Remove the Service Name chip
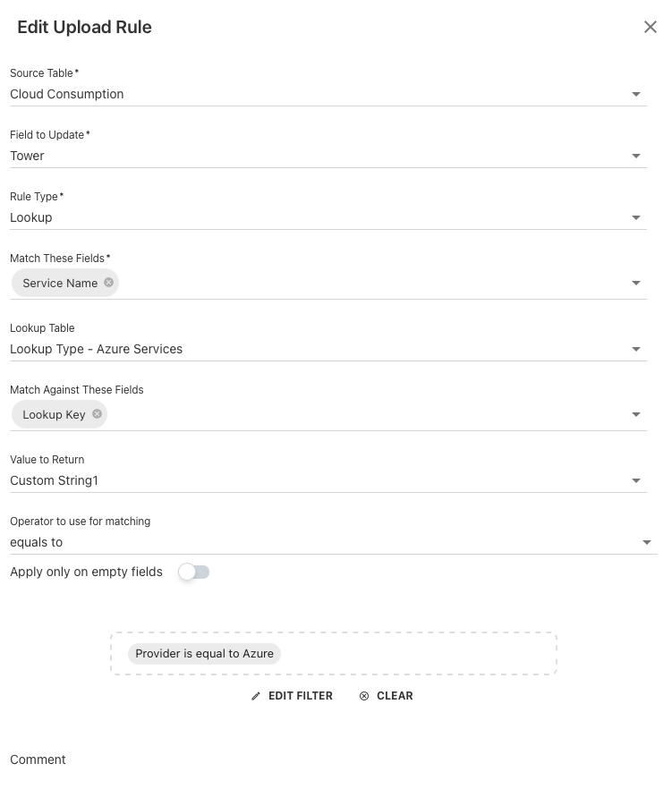The width and height of the screenshot is (672, 806). pos(109,283)
